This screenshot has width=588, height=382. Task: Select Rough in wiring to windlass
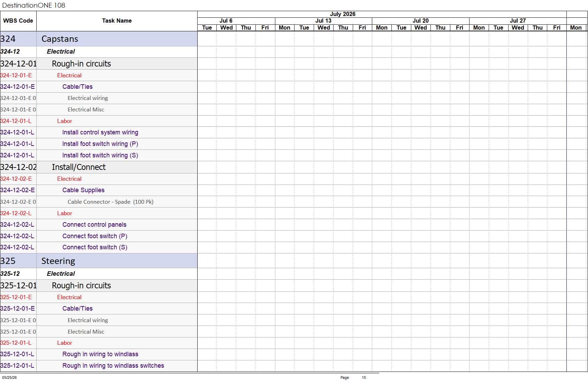(100, 354)
